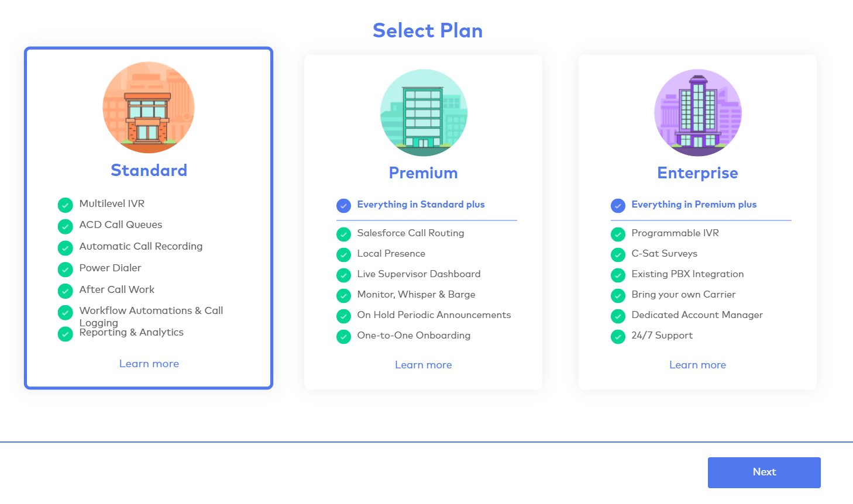Viewport: 853px width, 504px height.
Task: Open Learn more under Standard plan
Action: click(149, 364)
